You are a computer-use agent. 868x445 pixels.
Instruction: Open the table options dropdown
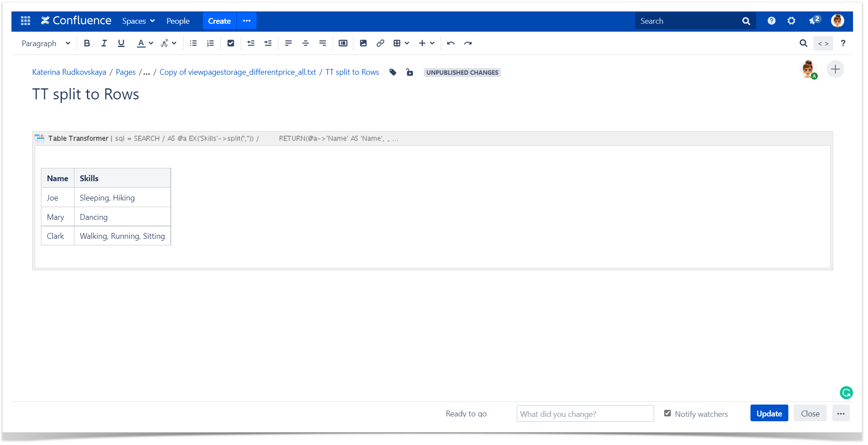coord(401,43)
